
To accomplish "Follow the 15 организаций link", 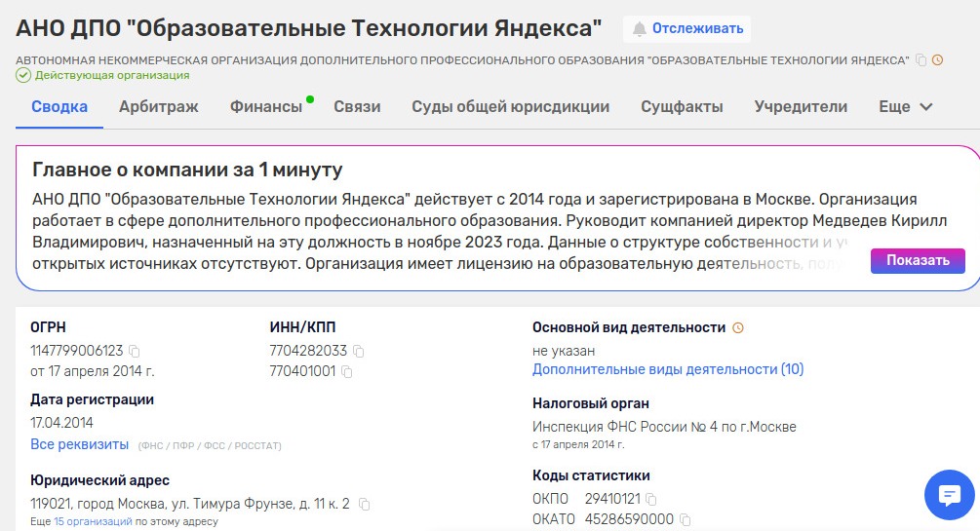I will point(93,521).
